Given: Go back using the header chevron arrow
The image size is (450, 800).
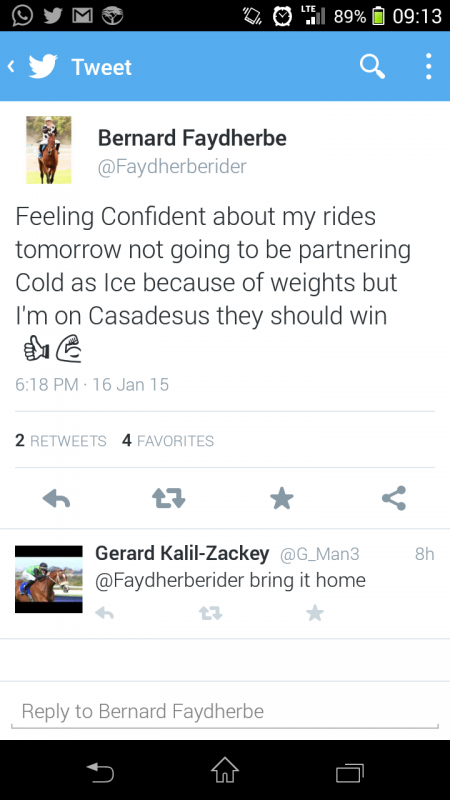Looking at the screenshot, I should pos(11,66).
